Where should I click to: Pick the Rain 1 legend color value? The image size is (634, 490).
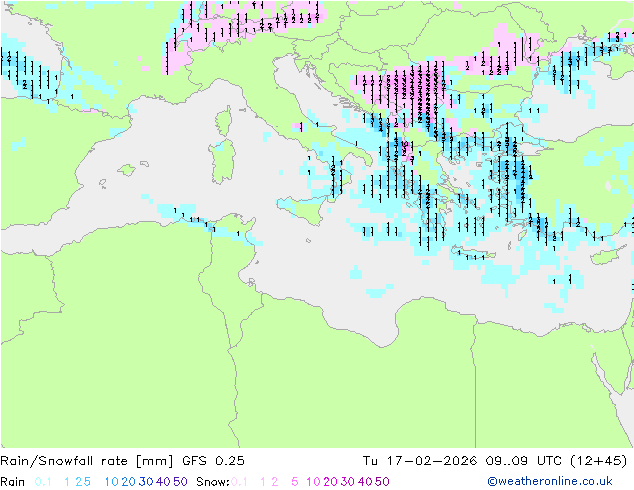tap(67, 482)
